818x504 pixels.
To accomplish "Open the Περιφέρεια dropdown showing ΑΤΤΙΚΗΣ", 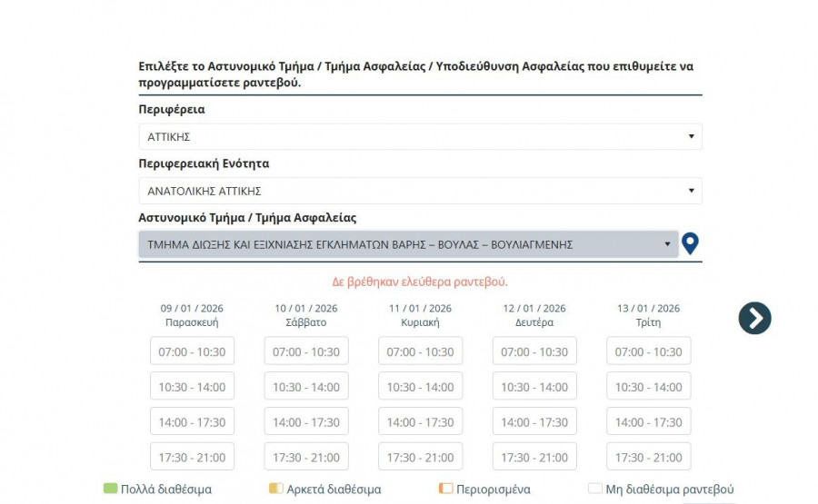I will (x=420, y=137).
